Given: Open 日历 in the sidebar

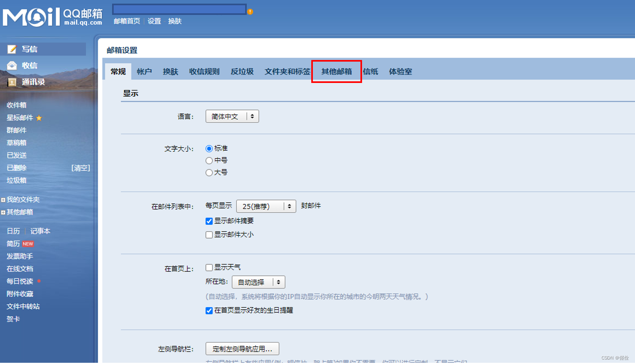Looking at the screenshot, I should (x=13, y=231).
